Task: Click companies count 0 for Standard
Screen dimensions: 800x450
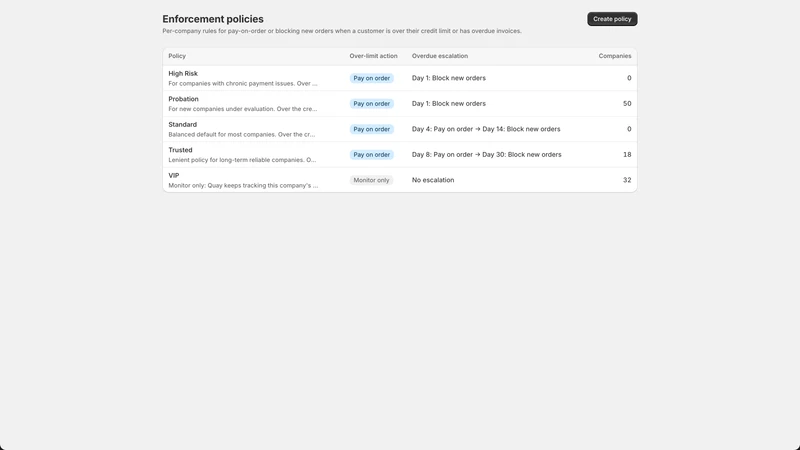Action: [x=629, y=129]
